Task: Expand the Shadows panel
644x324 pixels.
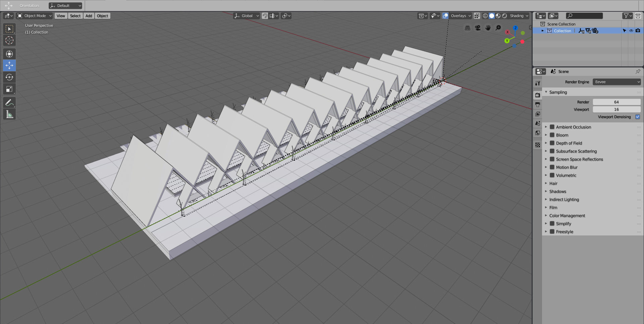Action: click(x=557, y=191)
